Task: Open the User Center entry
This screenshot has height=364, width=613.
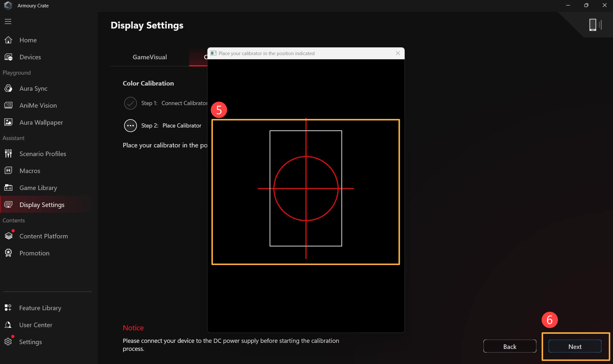Action: (x=36, y=325)
